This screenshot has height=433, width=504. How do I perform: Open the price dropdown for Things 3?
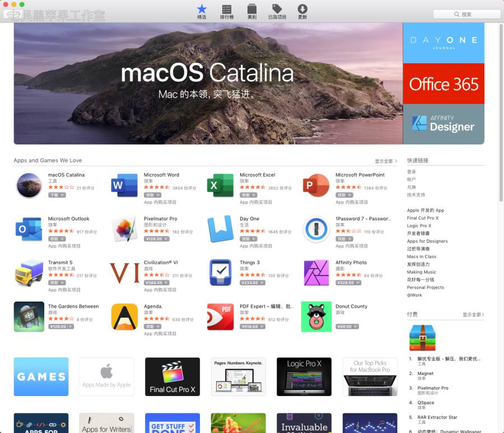(x=253, y=283)
